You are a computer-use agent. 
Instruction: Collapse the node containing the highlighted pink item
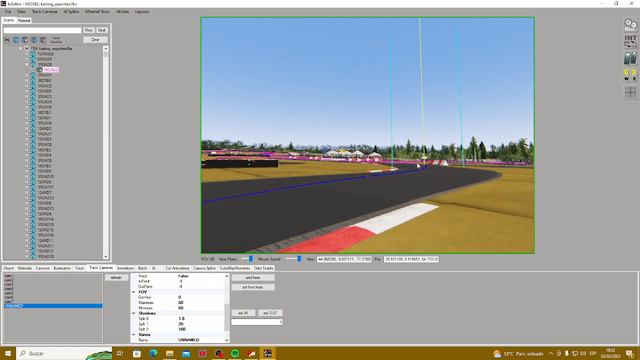(27, 64)
